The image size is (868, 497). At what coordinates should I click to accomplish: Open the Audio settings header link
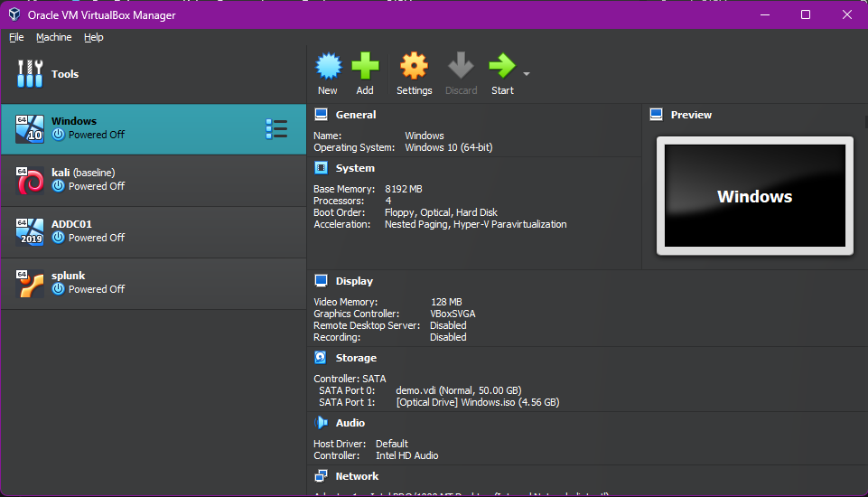coord(350,423)
